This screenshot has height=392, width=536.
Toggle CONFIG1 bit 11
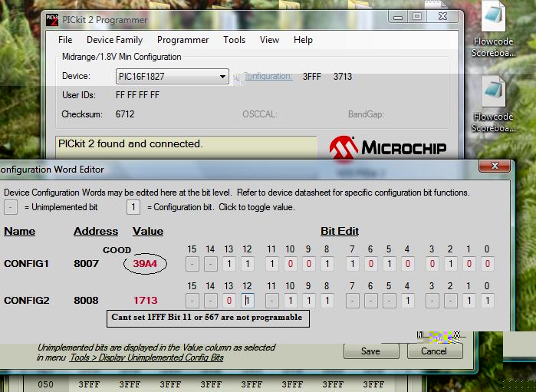tap(272, 264)
